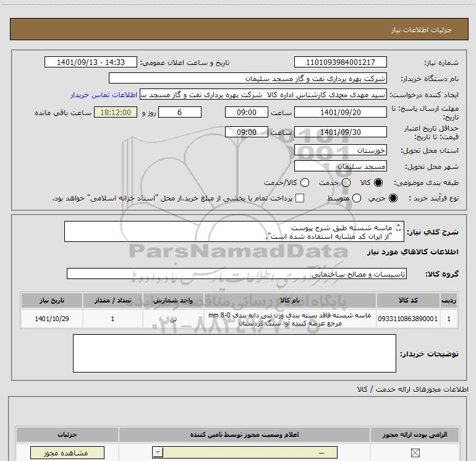Click the تاریخ نیاز column header

pos(51,300)
